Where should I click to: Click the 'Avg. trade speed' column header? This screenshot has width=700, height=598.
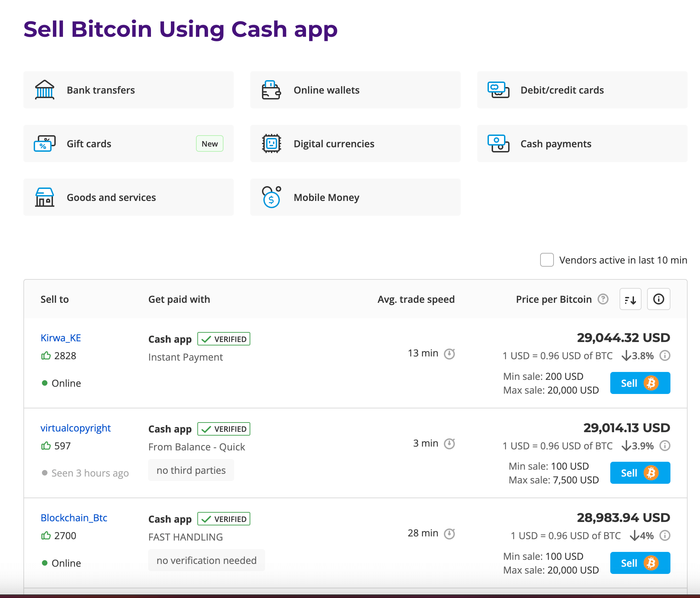416,299
